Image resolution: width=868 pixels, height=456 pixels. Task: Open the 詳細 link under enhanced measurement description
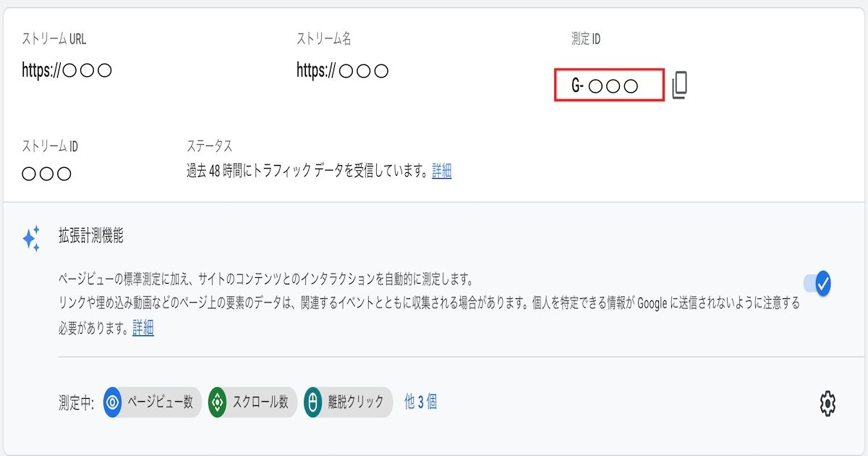pos(142,328)
